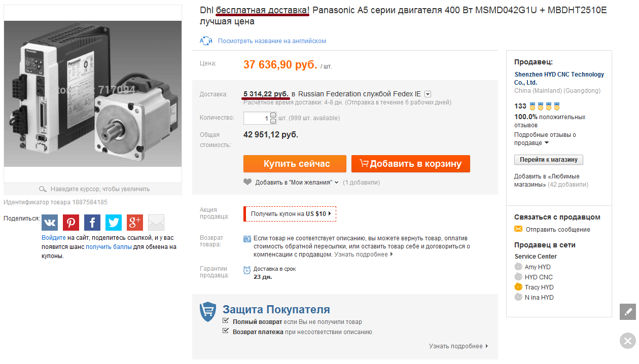Click the translate title icon
This screenshot has height=364, width=639.
[206, 41]
